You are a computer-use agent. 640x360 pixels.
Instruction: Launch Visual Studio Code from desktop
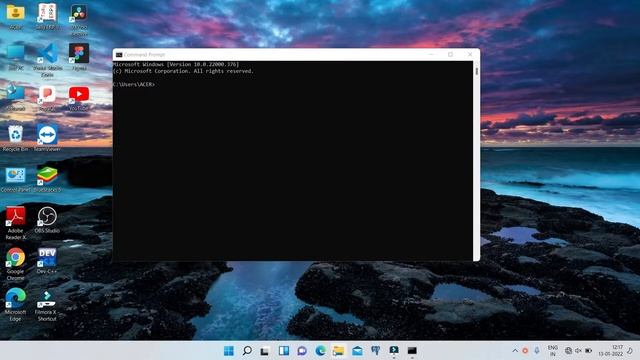click(47, 60)
